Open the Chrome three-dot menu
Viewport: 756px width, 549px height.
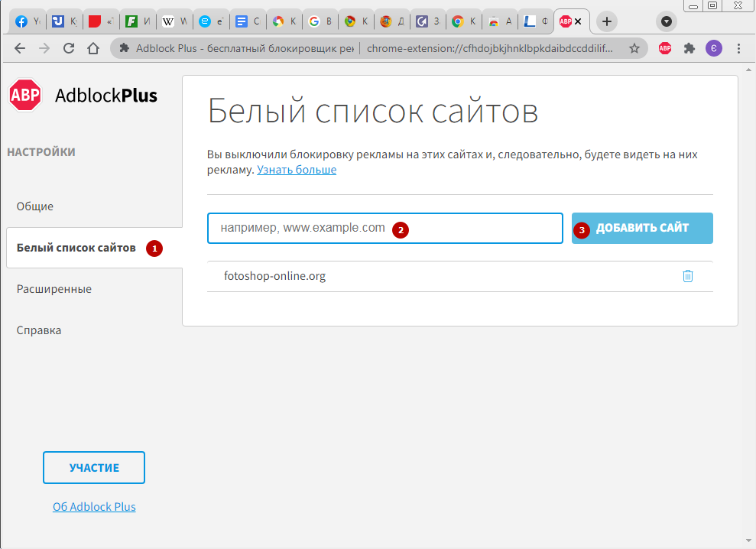tap(738, 48)
